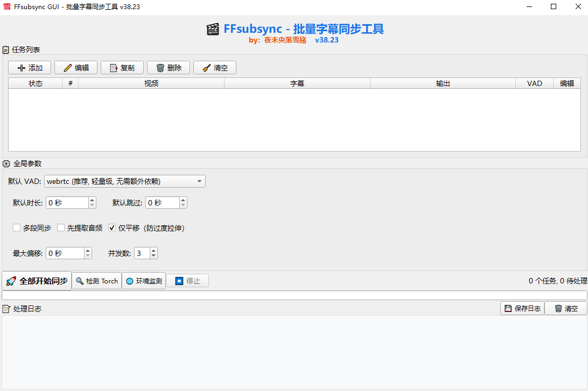
Task: Click the 处理日志 notepad icon
Action: [6, 309]
